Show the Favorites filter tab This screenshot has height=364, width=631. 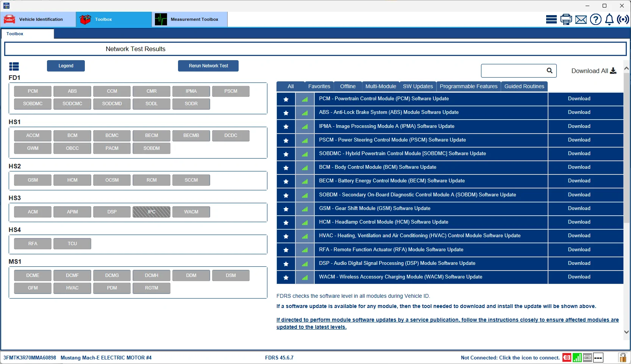[x=319, y=86]
